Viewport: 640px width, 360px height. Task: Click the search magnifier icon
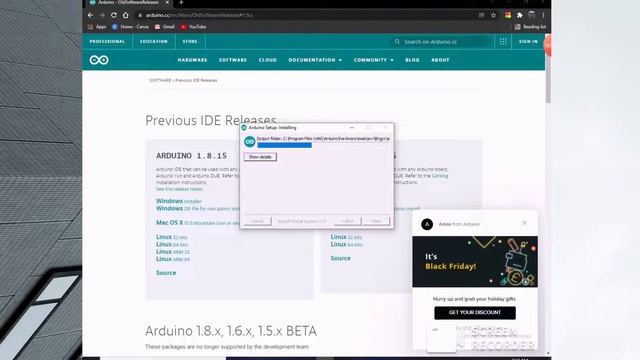tap(397, 42)
